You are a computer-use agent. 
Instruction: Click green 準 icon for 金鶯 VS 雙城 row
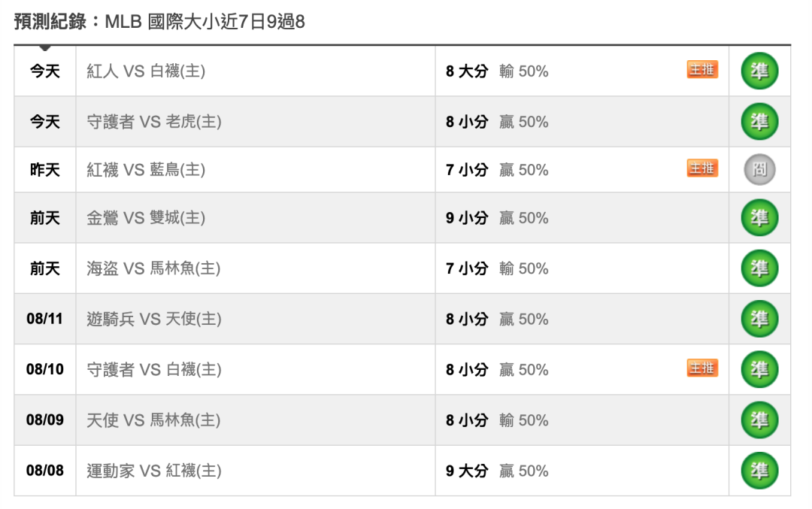(x=759, y=217)
